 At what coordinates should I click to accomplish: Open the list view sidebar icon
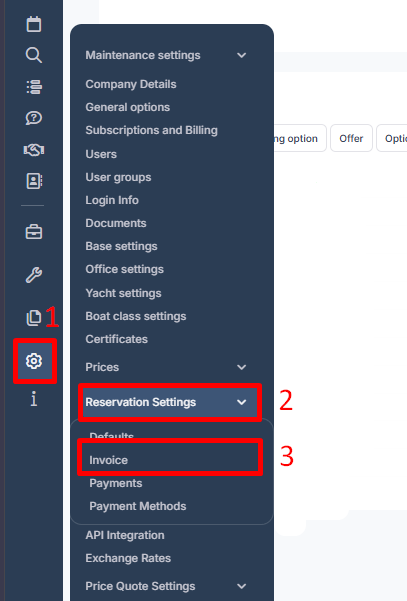[34, 87]
